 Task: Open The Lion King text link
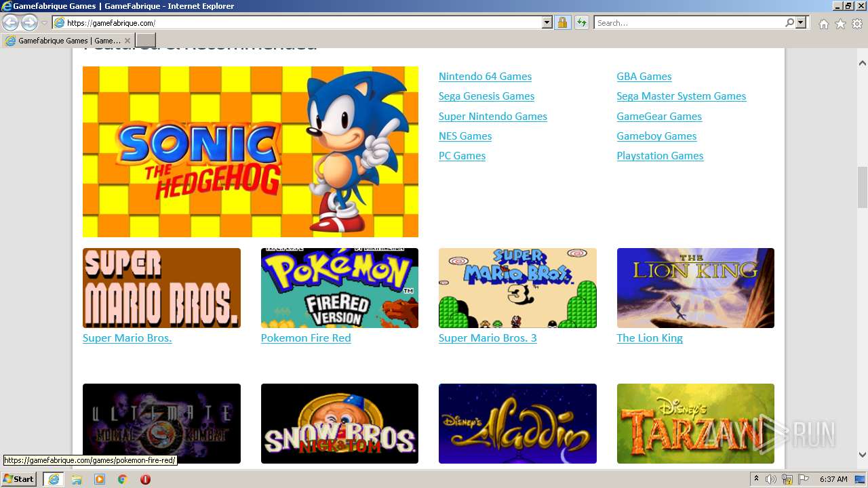pos(650,338)
